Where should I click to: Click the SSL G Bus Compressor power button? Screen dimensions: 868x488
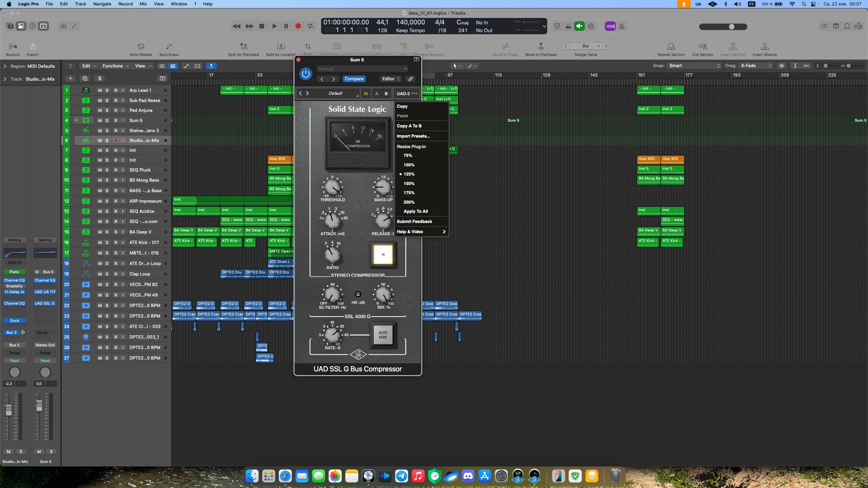pyautogui.click(x=306, y=73)
